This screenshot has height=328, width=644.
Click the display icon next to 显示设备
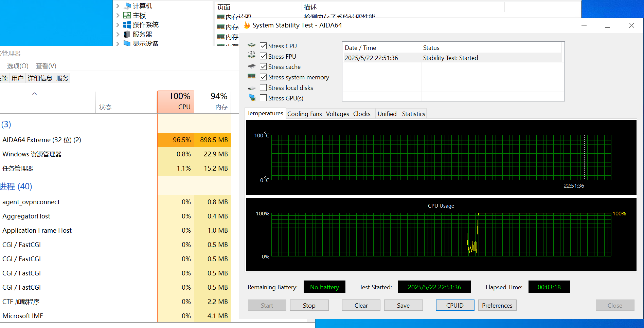coord(127,43)
